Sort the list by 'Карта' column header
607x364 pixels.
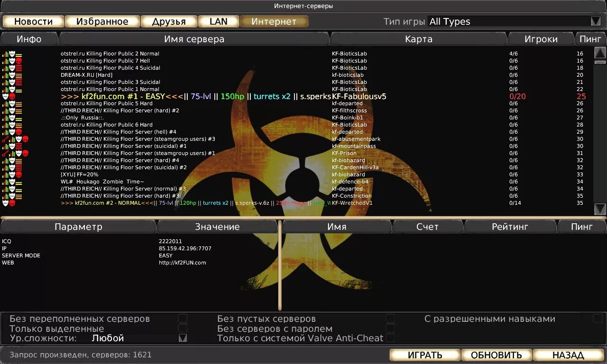coord(419,39)
